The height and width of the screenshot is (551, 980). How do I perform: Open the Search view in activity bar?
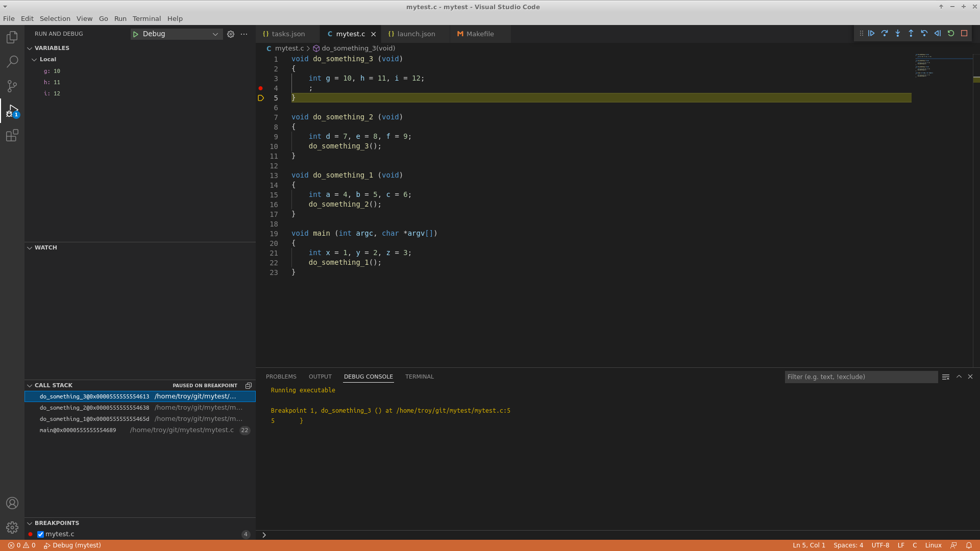pyautogui.click(x=12, y=62)
